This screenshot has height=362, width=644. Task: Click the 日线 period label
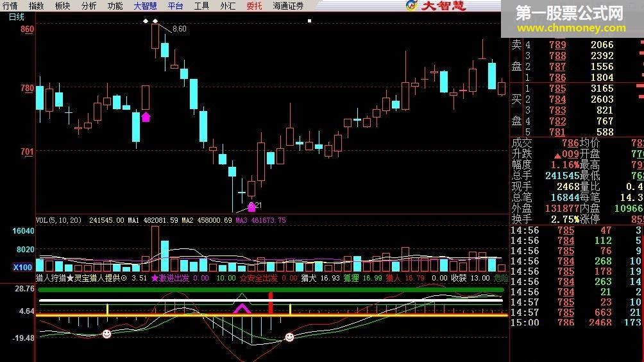tap(17, 17)
